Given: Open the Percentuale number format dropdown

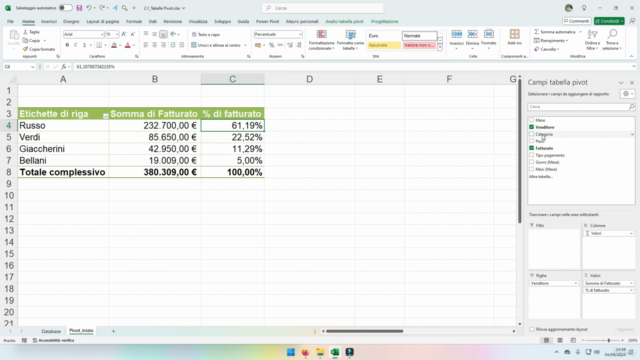Looking at the screenshot, I should click(300, 34).
